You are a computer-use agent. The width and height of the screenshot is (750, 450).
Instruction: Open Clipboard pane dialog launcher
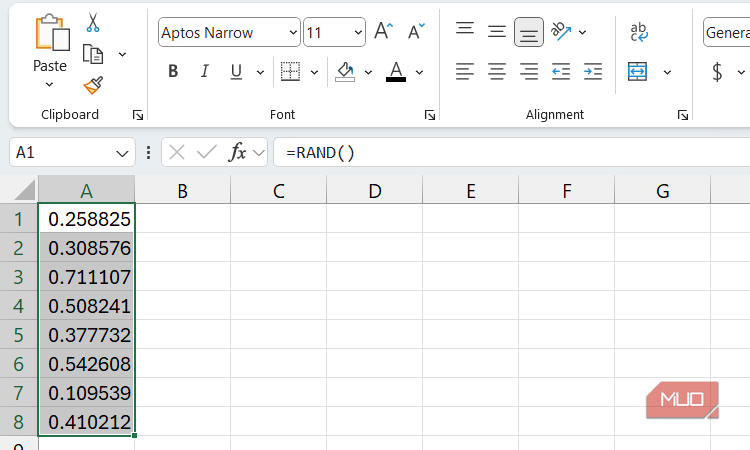[x=138, y=115]
